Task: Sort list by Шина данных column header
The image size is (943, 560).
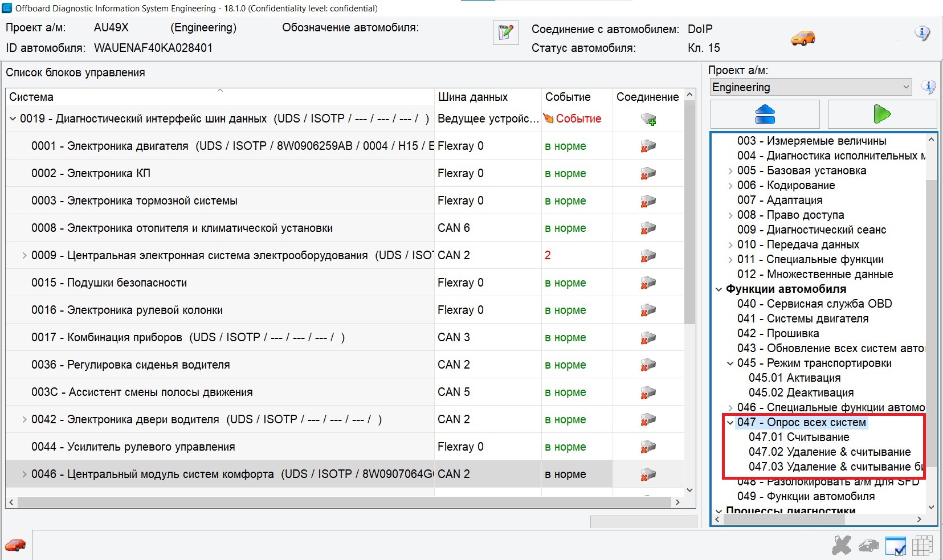Action: click(472, 97)
